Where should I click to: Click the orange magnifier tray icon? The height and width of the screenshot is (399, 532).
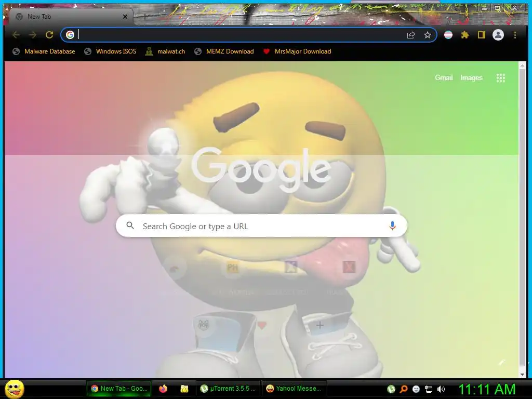pos(404,389)
